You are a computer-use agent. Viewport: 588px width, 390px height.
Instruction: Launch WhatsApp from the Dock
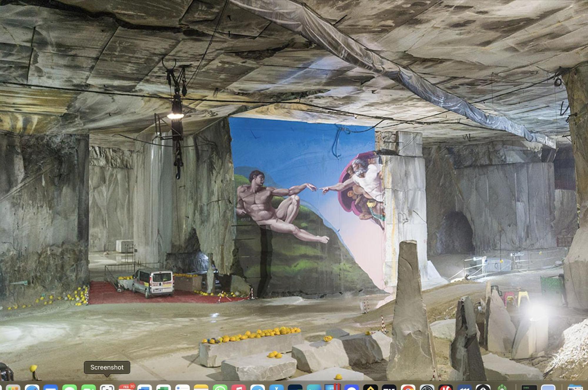[x=220, y=388]
